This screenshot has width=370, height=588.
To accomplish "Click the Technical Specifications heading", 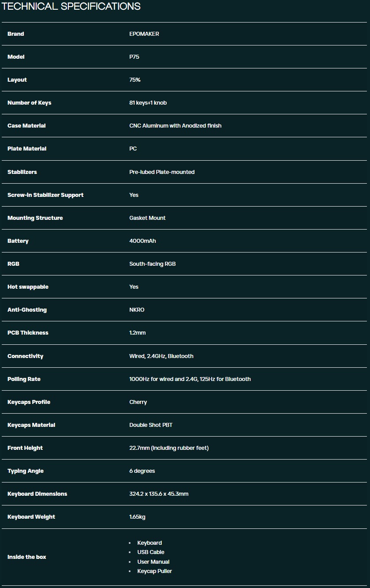I will [x=71, y=7].
